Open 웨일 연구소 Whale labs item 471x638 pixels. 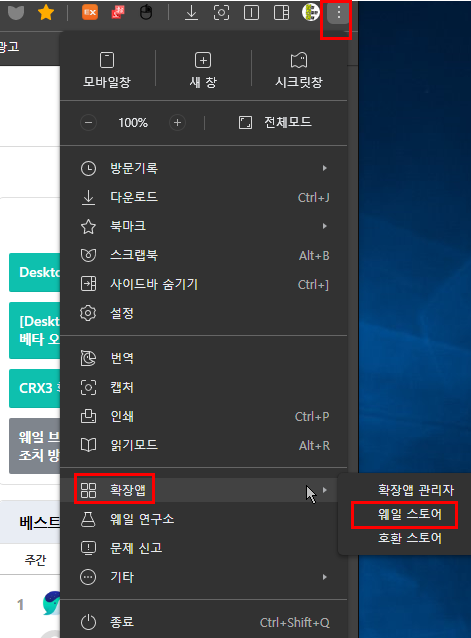tap(203, 519)
